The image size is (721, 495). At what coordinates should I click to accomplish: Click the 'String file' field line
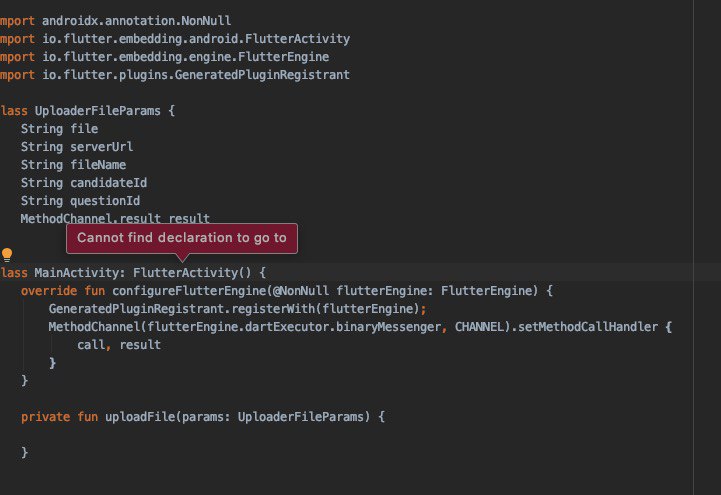coord(59,129)
